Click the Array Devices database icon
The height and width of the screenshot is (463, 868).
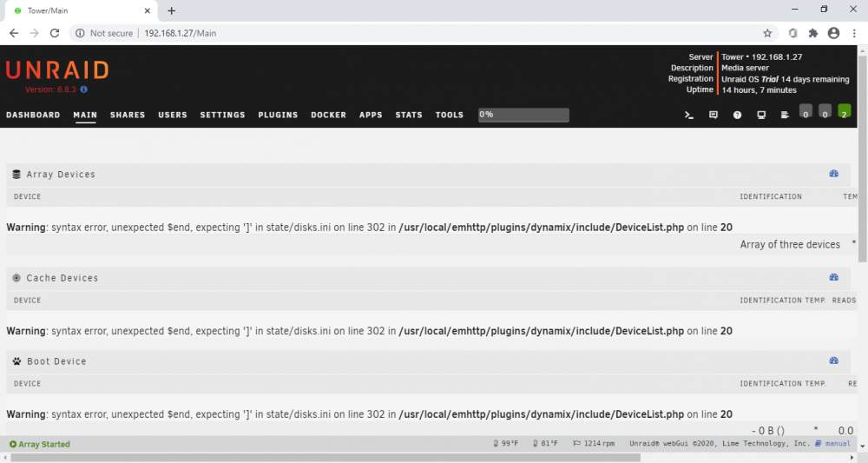(x=16, y=175)
